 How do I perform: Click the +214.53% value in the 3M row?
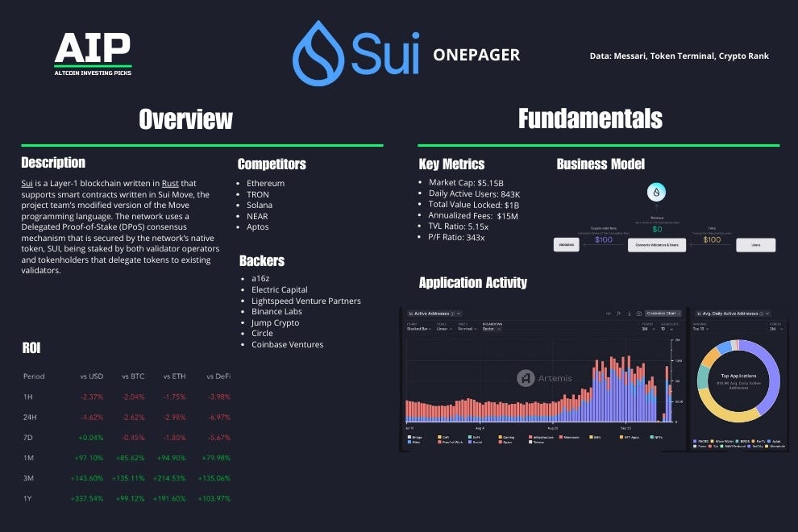[x=169, y=478]
